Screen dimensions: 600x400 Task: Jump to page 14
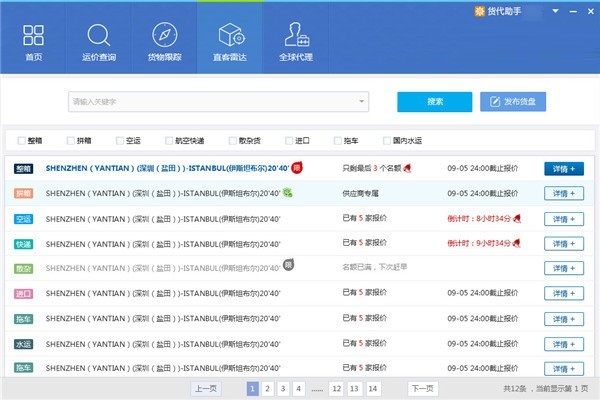(x=373, y=389)
